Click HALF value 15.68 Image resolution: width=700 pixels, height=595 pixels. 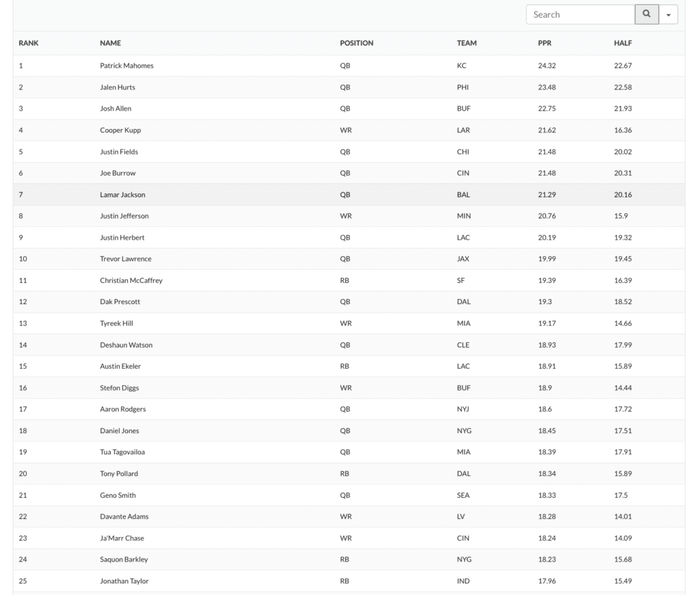[623, 559]
